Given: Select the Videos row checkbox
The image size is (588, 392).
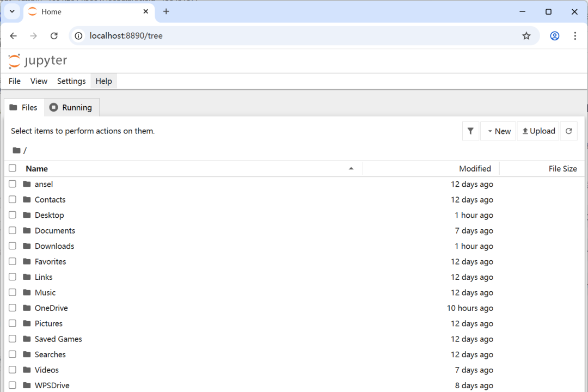Looking at the screenshot, I should pos(13,370).
